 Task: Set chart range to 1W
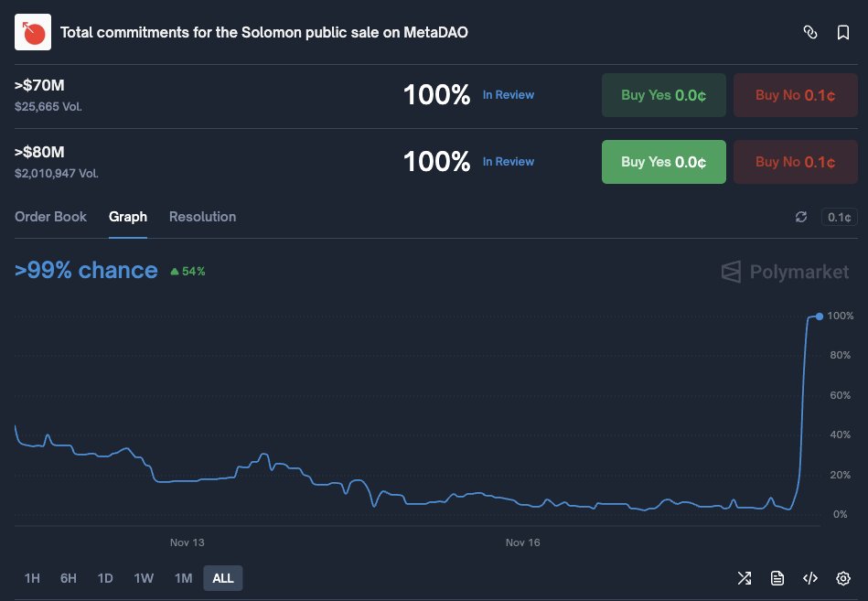click(x=144, y=578)
